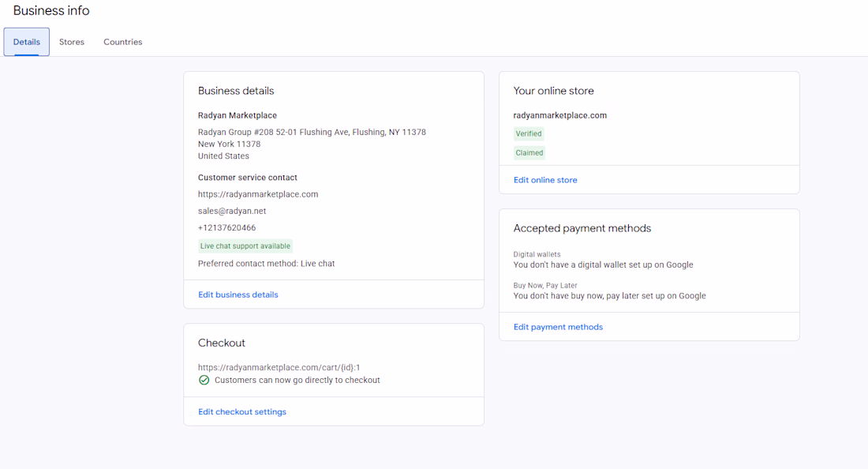
Task: Click Customers can now go directly to checkout
Action: [297, 380]
